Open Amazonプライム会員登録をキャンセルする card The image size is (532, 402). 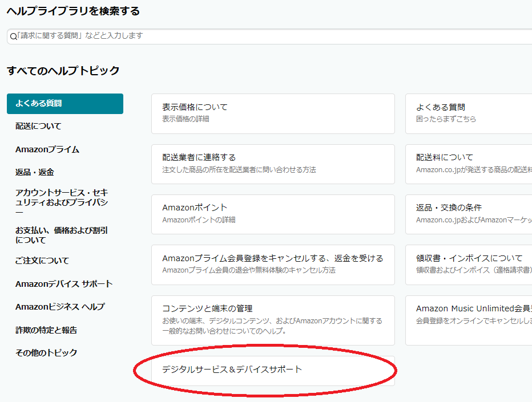click(273, 265)
